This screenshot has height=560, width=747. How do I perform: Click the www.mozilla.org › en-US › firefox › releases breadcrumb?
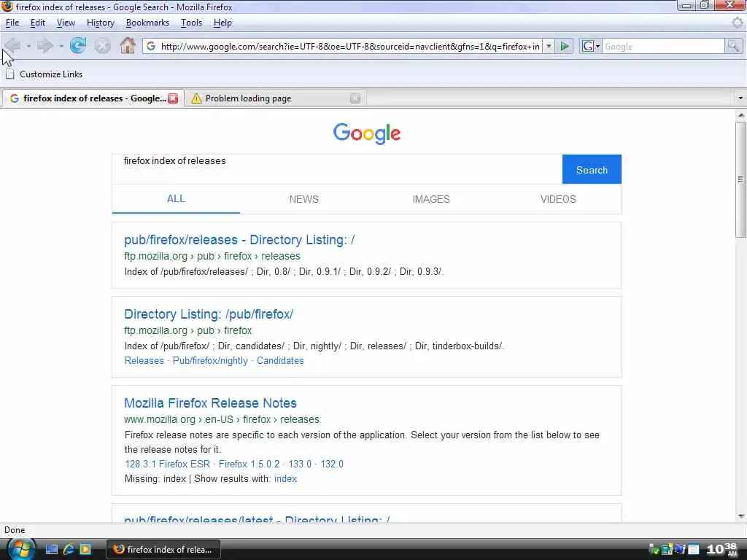click(x=222, y=419)
